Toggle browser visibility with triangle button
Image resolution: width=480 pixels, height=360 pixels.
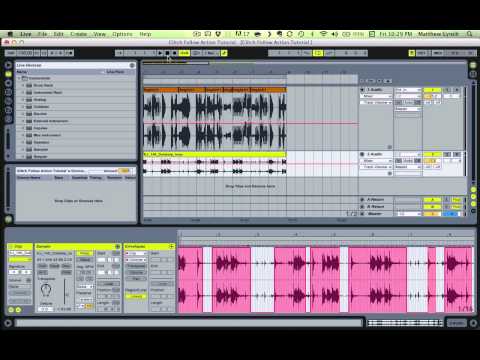pos(9,65)
